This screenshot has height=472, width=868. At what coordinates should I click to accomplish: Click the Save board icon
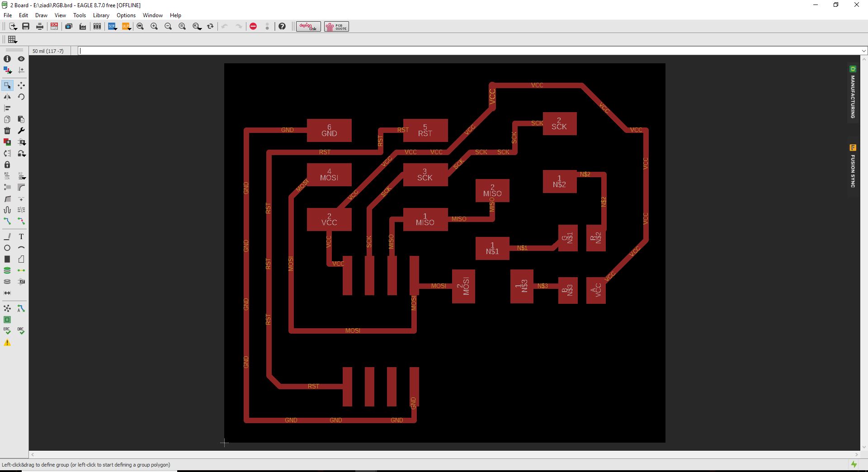point(26,27)
